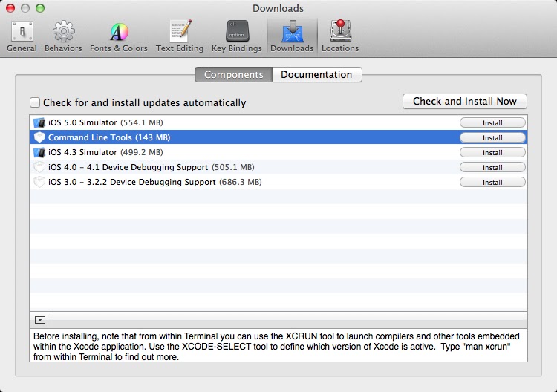Select the Downloads preferences pane
Image resolution: width=557 pixels, height=392 pixels.
pyautogui.click(x=292, y=36)
